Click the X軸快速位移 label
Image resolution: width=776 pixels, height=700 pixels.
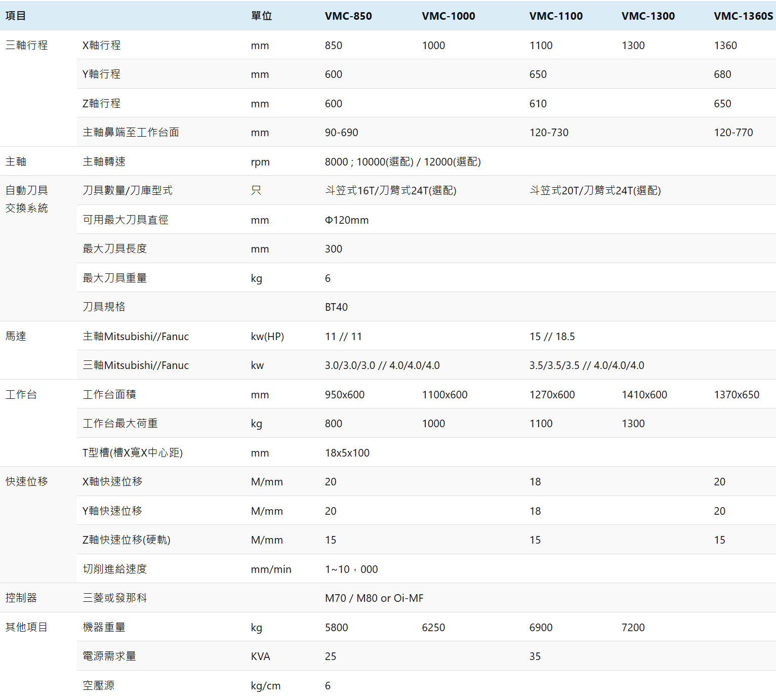(112, 481)
